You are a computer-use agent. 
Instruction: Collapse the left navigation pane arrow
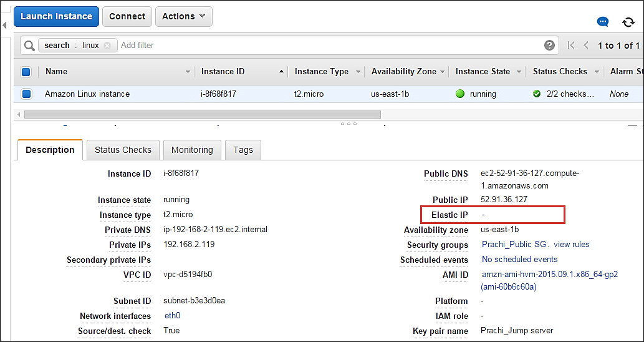point(4,26)
